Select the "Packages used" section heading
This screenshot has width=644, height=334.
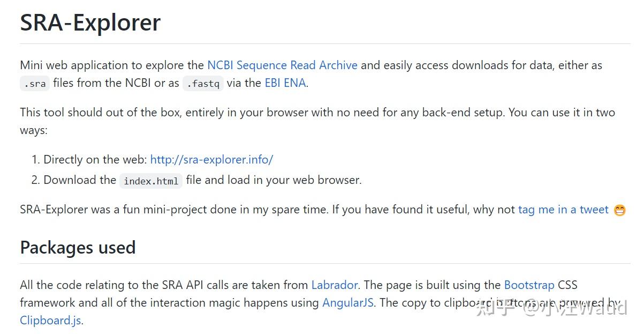[x=78, y=247]
